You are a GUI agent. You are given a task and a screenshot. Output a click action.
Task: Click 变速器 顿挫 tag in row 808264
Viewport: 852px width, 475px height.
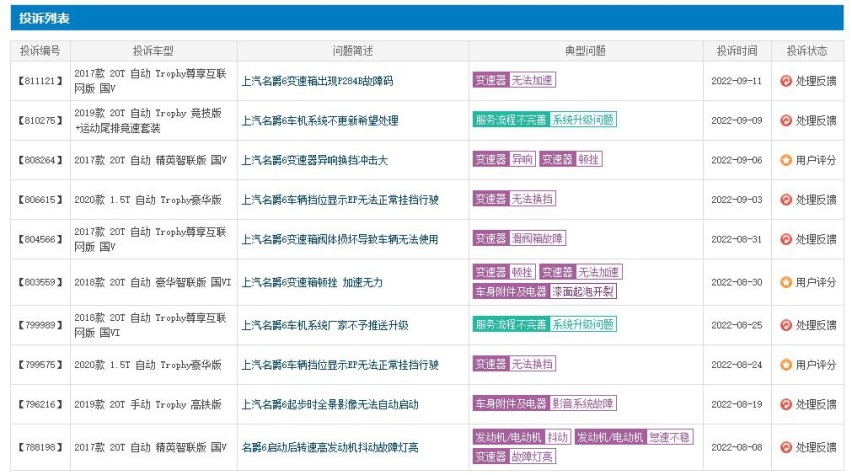(571, 159)
